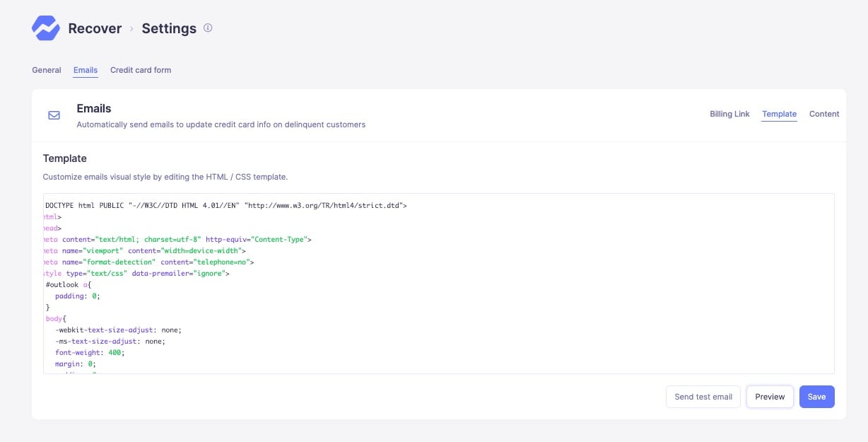
Task: Switch to the Credit card form tab
Action: click(x=141, y=70)
